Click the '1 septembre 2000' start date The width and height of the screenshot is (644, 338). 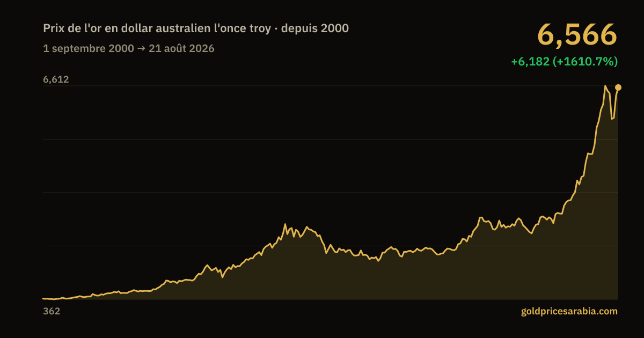point(89,48)
